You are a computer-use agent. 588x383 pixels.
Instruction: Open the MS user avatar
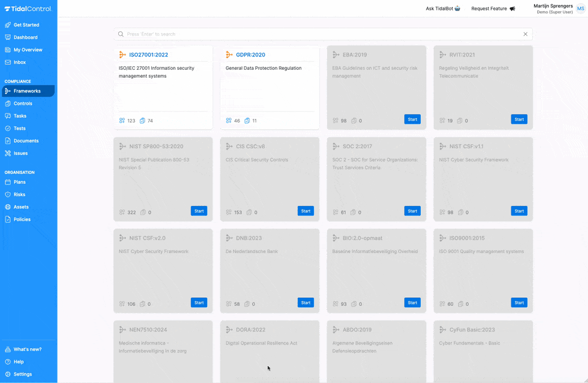pos(580,9)
